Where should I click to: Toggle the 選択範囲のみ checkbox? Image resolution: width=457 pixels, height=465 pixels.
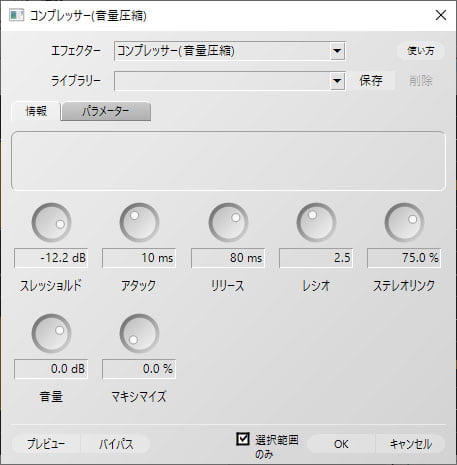243,439
